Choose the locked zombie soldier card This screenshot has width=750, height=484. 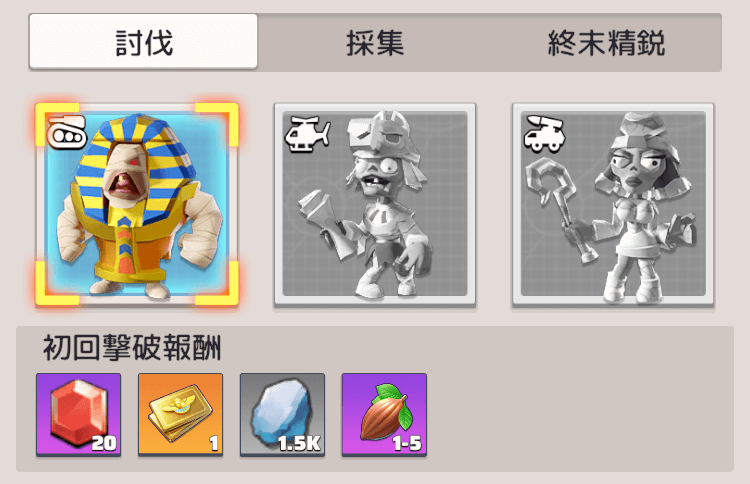(375, 205)
